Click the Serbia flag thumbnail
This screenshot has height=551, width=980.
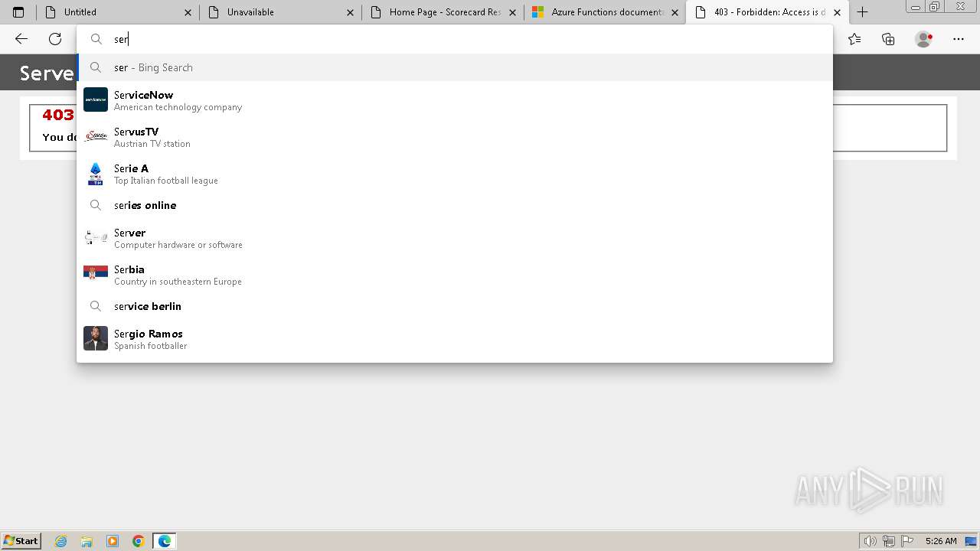pyautogui.click(x=96, y=272)
